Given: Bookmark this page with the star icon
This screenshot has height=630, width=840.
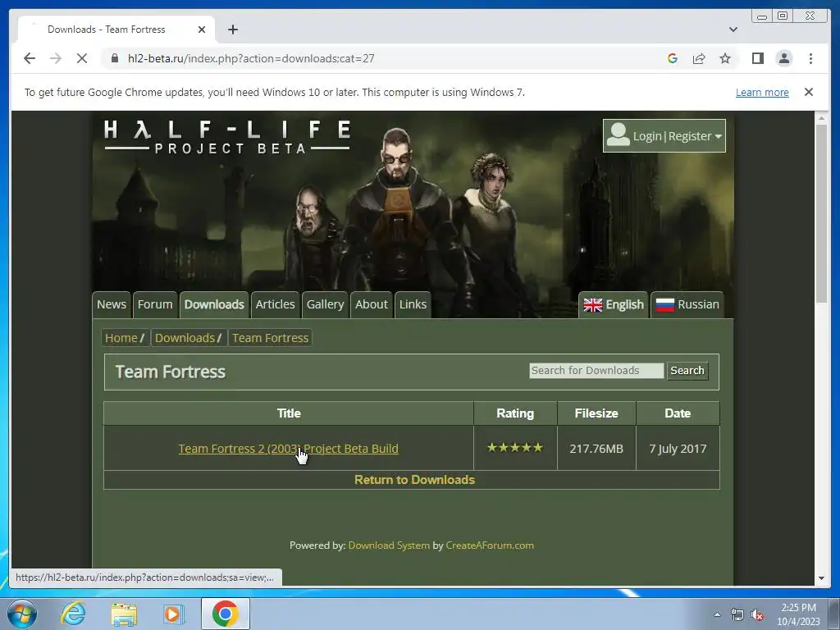Looking at the screenshot, I should (x=725, y=58).
